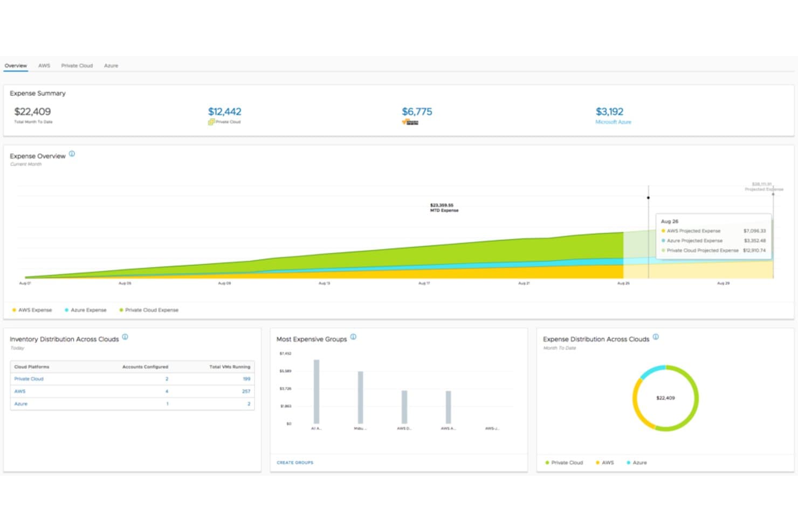Click the 'AI A...' bar in Most Expensive Groups
Viewport: 798px width, 532px height.
(x=317, y=392)
